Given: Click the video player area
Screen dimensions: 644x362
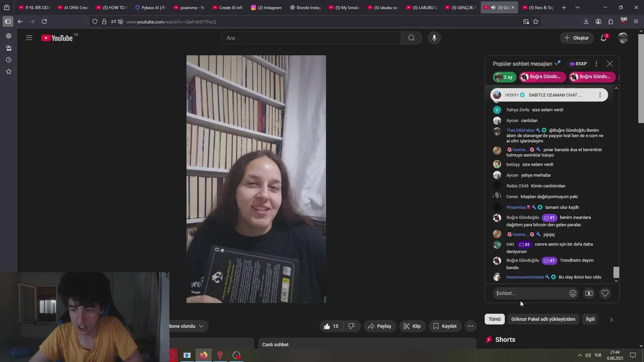Looking at the screenshot, I should [256, 179].
